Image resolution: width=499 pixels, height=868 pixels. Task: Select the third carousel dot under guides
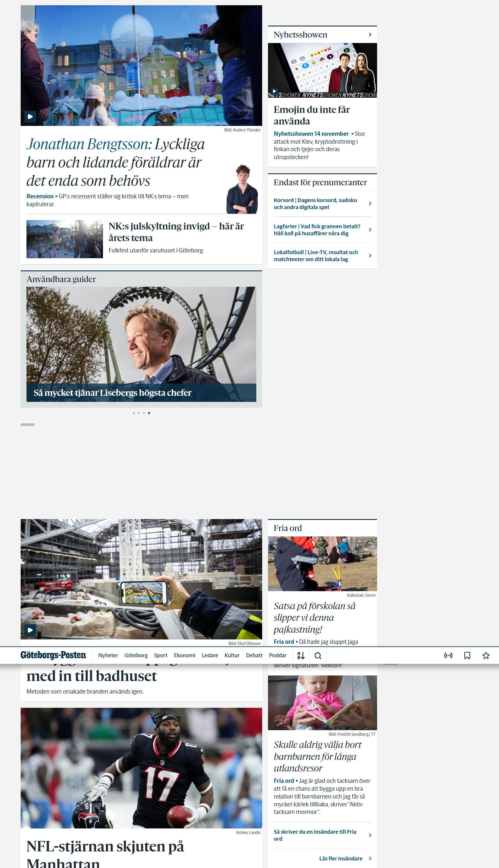pos(144,413)
